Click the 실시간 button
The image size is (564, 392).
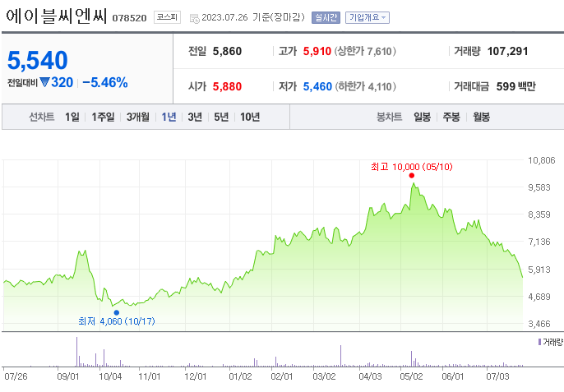[326, 17]
